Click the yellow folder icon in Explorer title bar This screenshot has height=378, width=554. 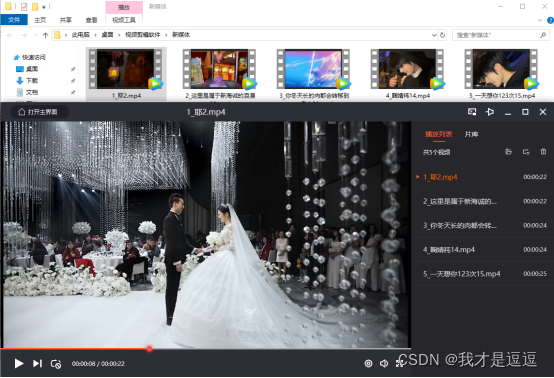tap(8, 6)
